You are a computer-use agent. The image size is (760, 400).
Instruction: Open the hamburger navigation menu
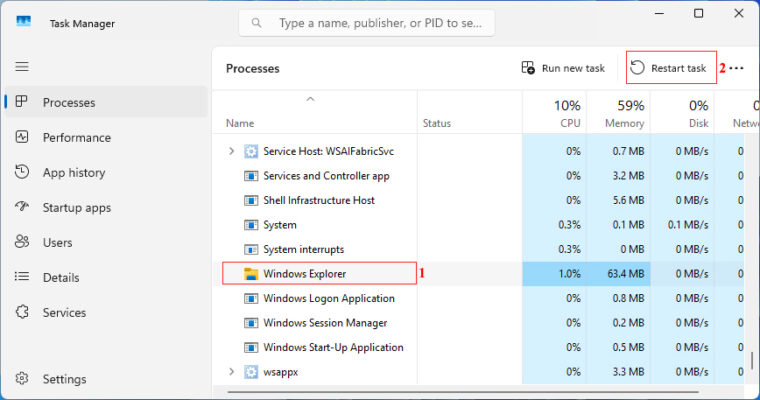click(x=22, y=66)
